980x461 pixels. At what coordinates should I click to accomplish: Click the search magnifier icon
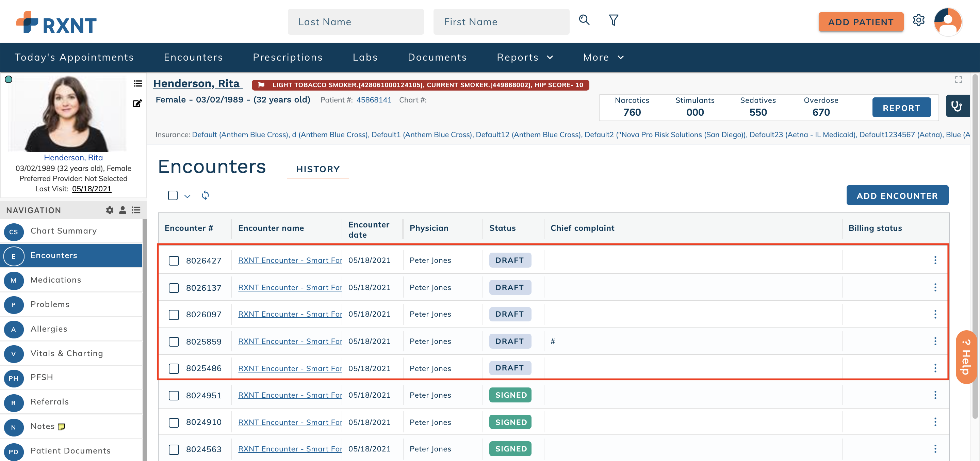(584, 20)
